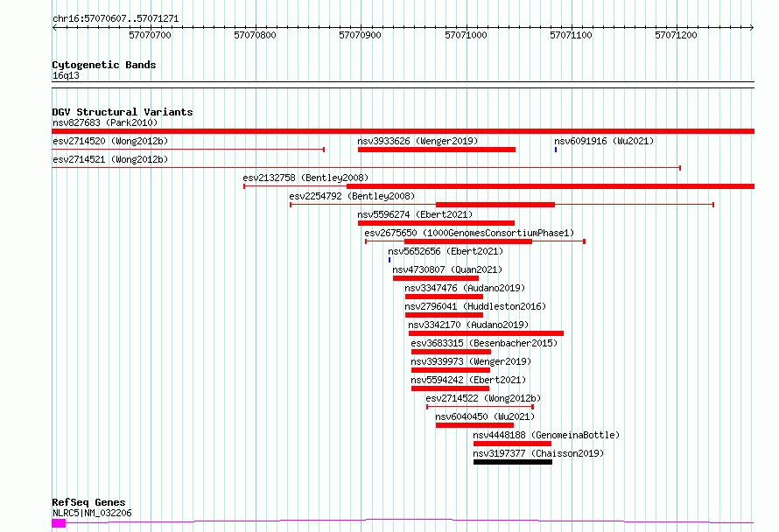Select the red nsv5596274 variant bar
This screenshot has height=532, width=779.
click(436, 223)
